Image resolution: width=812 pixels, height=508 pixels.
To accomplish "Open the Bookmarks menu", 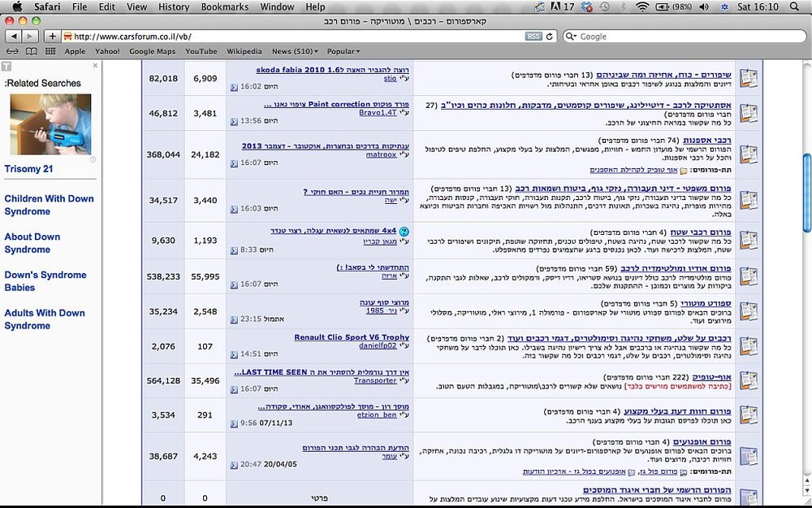I will click(225, 7).
